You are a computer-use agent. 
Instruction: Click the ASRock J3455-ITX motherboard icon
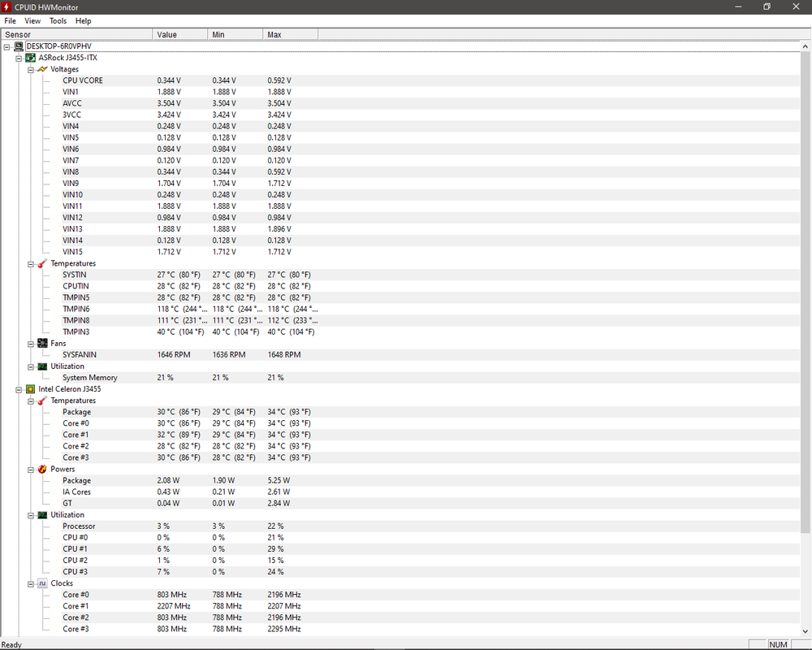[31, 58]
